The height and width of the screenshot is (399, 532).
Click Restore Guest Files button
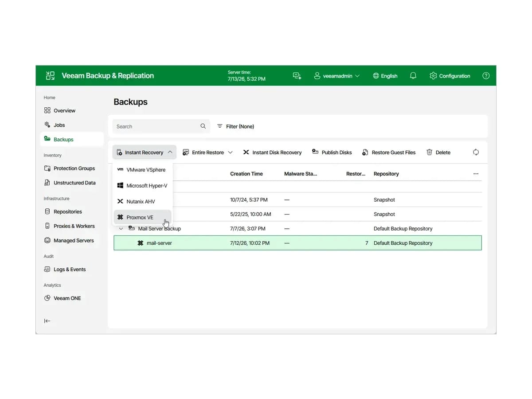point(389,152)
